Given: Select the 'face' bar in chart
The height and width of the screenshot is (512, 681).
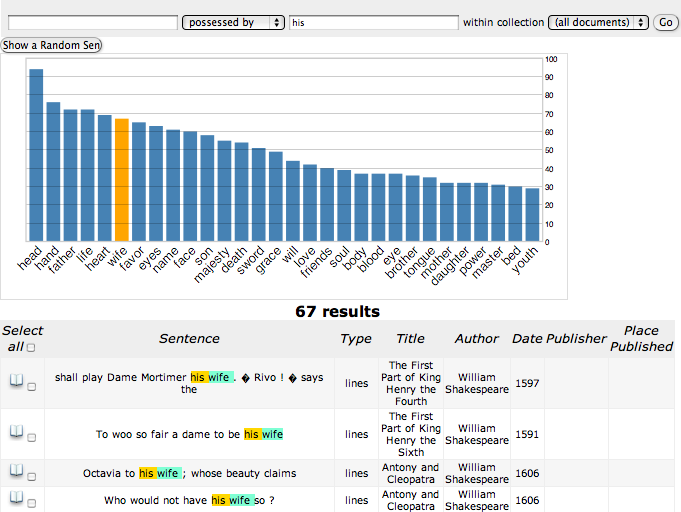Looking at the screenshot, I should coord(190,186).
